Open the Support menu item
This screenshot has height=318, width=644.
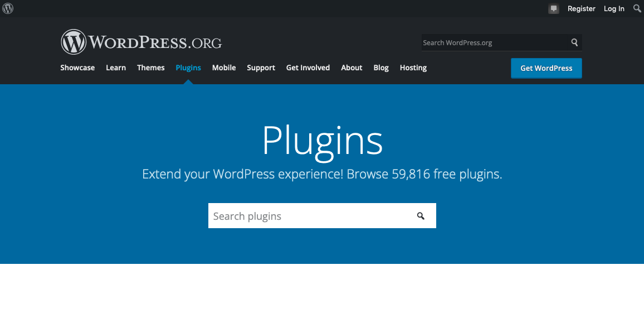point(261,68)
